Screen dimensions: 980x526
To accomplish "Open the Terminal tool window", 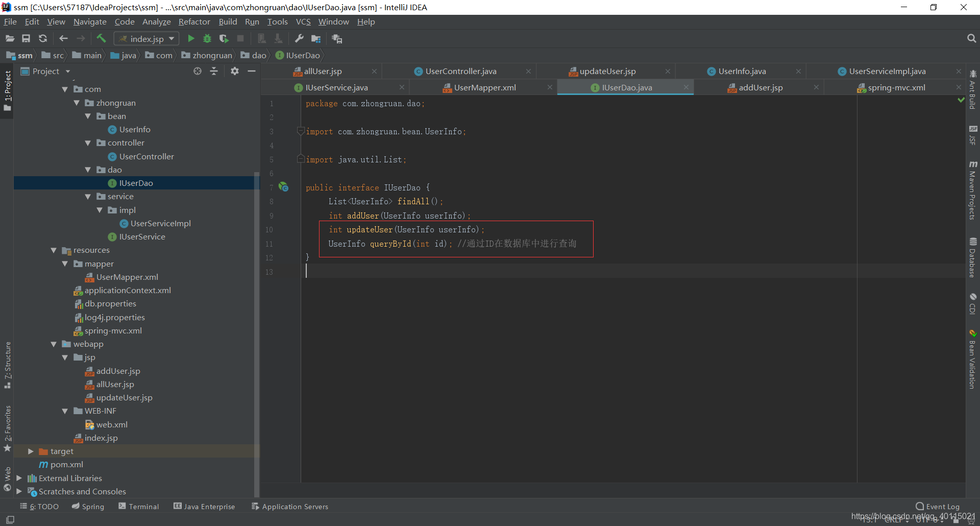I will click(139, 507).
